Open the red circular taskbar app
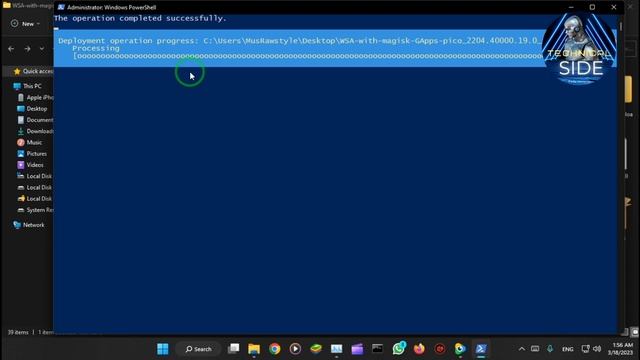The width and height of the screenshot is (640, 360). tap(440, 349)
